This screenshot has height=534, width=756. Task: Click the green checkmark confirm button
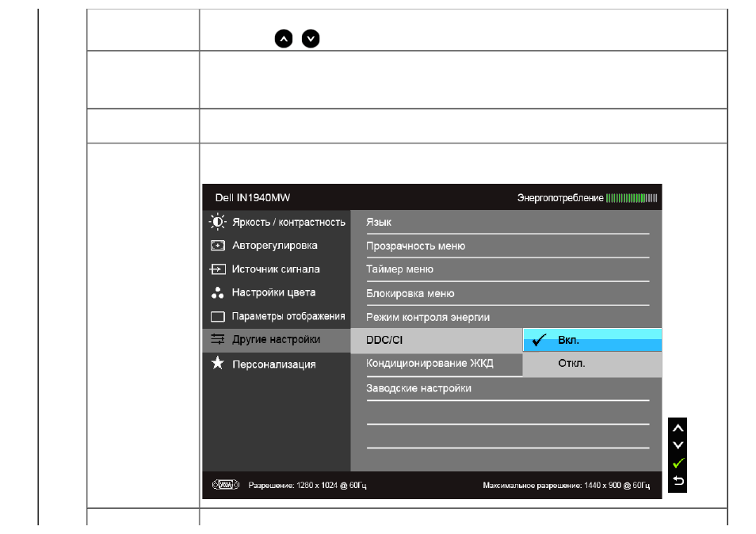point(678,463)
